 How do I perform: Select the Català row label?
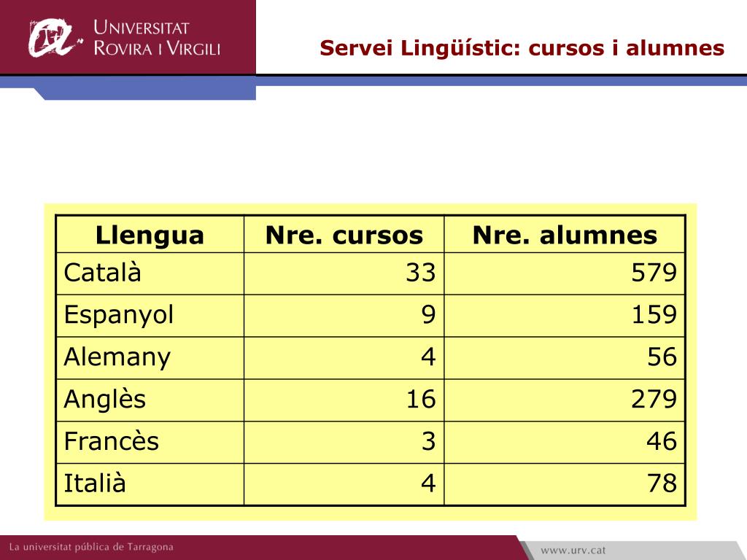click(102, 273)
